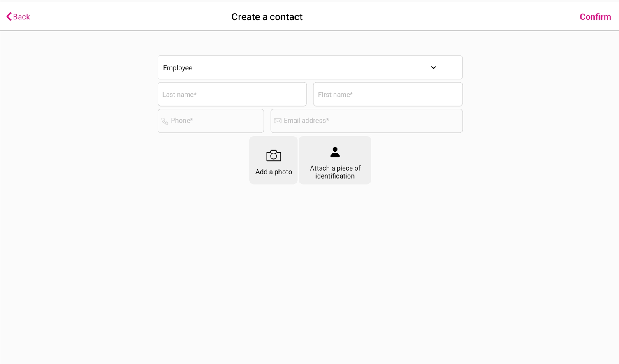619x364 pixels.
Task: Click into the Phone input field
Action: coord(211,121)
